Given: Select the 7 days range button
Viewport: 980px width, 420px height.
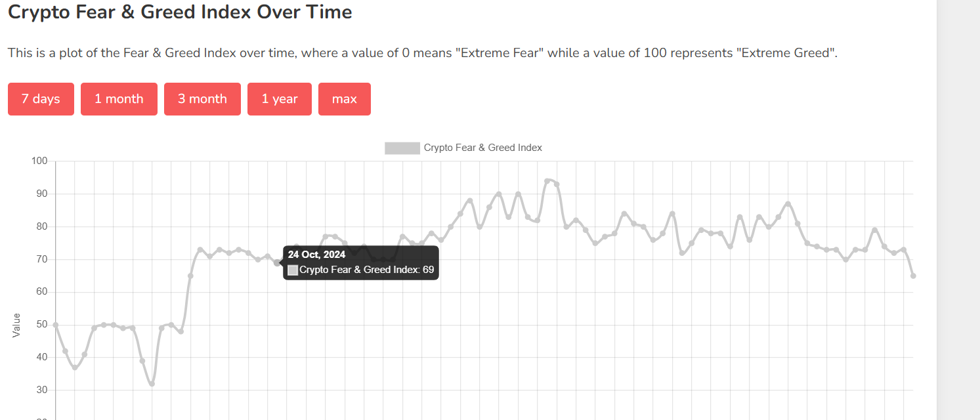Looking at the screenshot, I should (x=41, y=99).
